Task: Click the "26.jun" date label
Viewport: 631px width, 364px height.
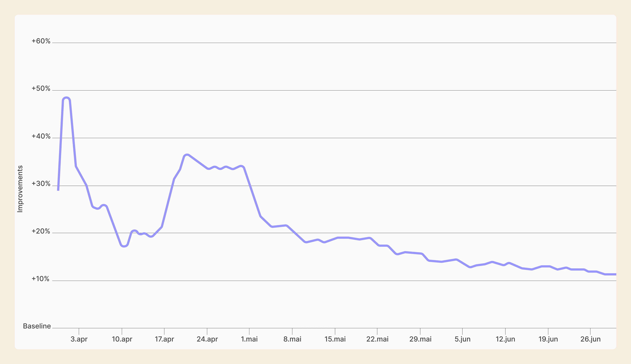Action: point(590,339)
